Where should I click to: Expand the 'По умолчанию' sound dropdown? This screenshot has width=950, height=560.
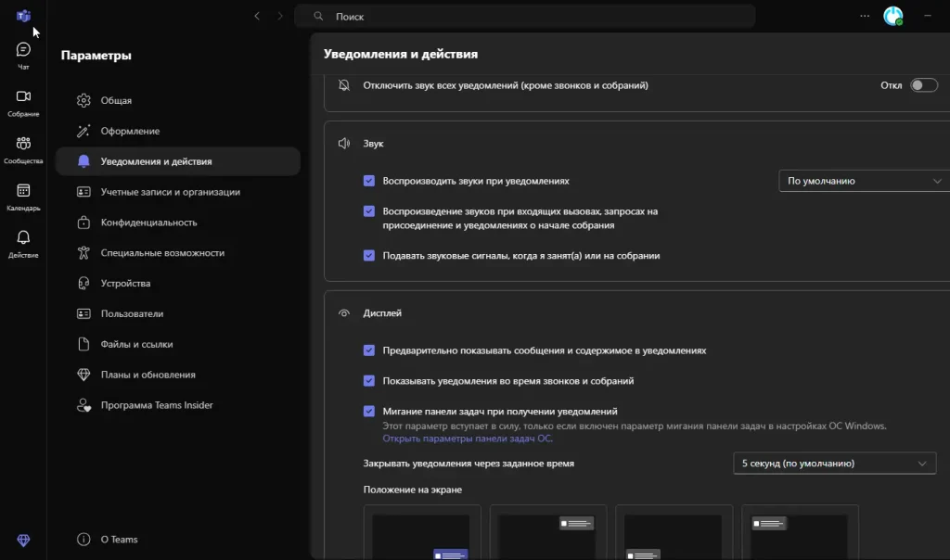863,182
